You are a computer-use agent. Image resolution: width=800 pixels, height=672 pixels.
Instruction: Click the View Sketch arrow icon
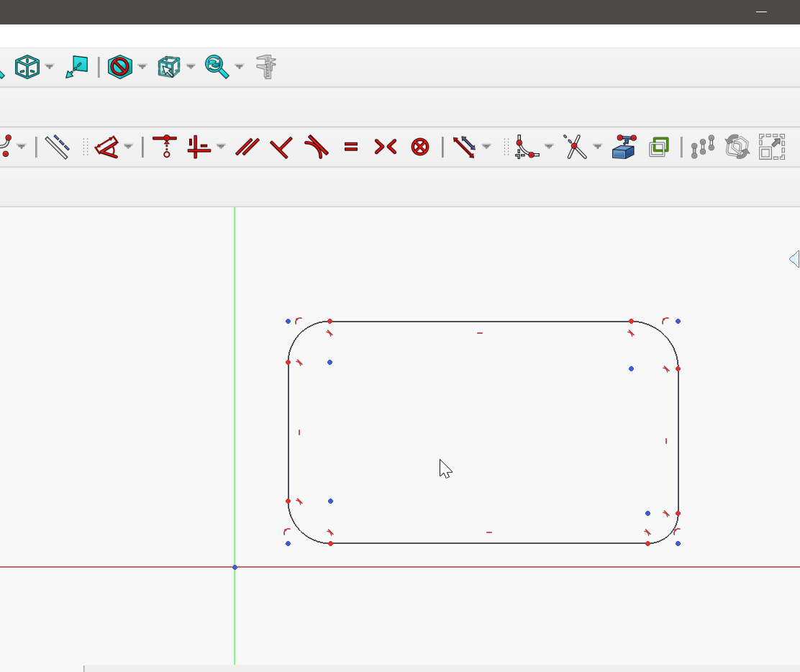pos(77,67)
